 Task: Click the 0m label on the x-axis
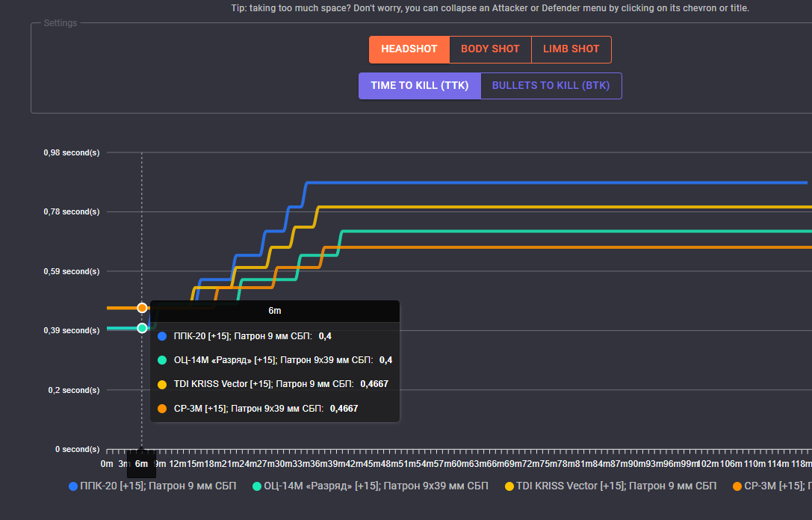coord(107,463)
